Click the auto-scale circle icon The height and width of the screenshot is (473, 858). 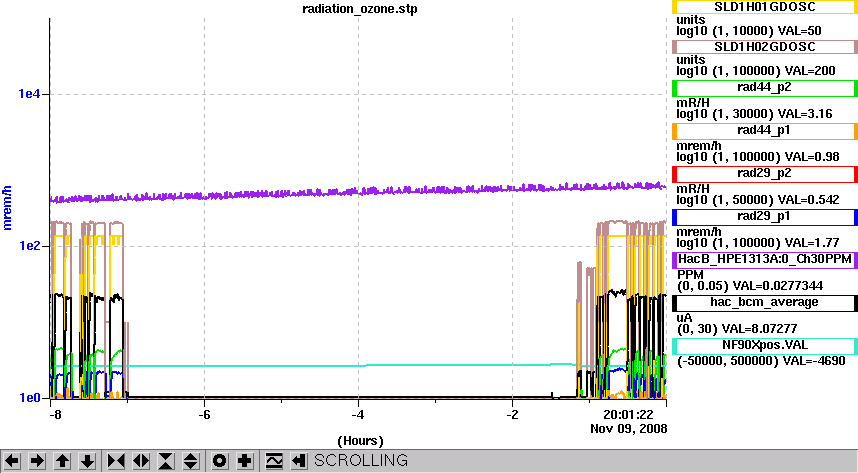pyautogui.click(x=219, y=461)
